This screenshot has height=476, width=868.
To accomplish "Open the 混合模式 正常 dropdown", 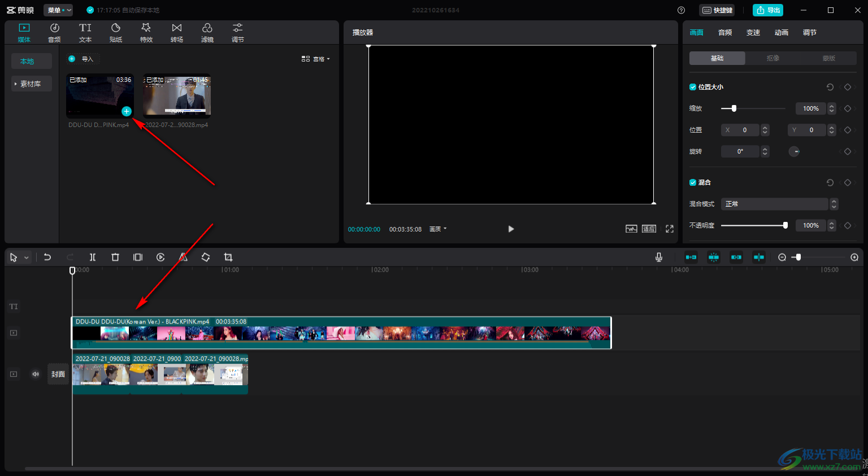I will 779,204.
